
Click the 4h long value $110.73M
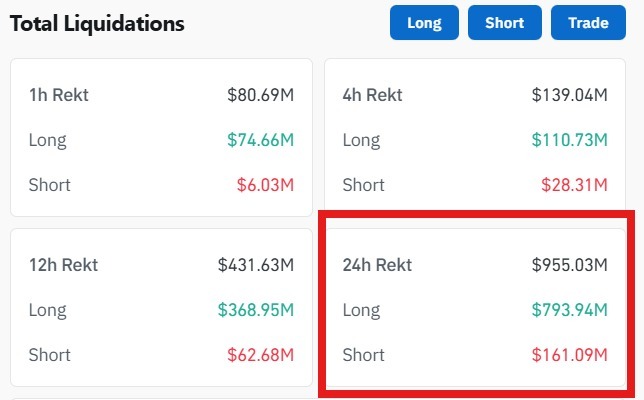coord(569,140)
